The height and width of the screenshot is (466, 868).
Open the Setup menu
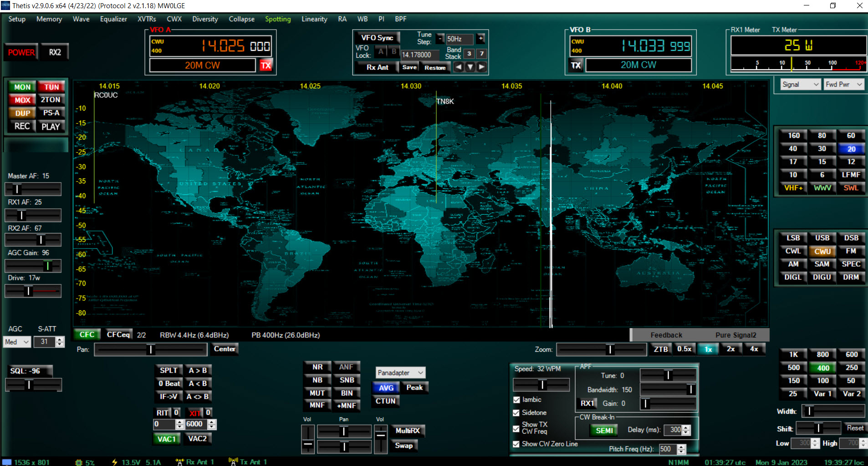point(17,19)
